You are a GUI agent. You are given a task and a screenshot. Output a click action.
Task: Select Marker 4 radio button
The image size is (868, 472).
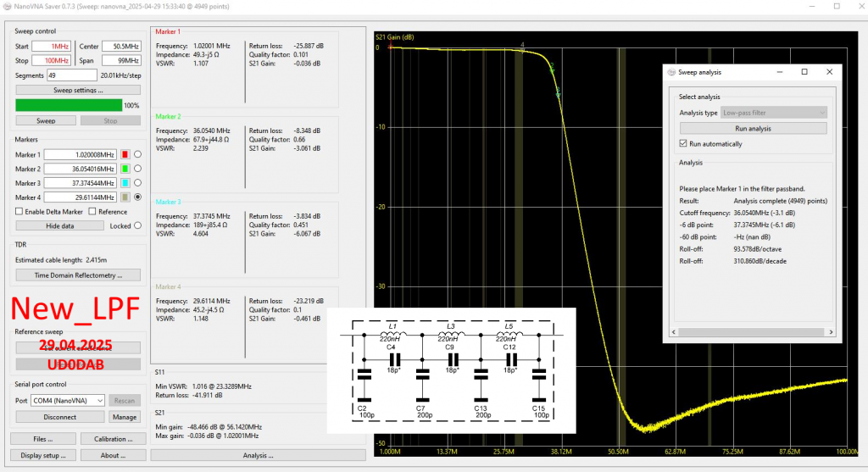pyautogui.click(x=138, y=197)
